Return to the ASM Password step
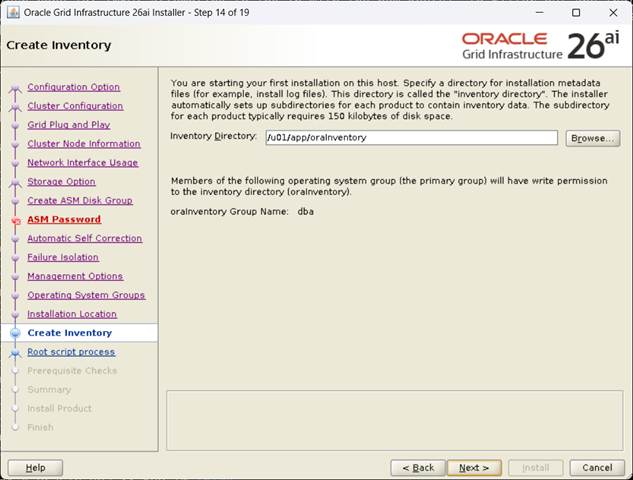Screen dimensions: 633x480 (x=64, y=219)
